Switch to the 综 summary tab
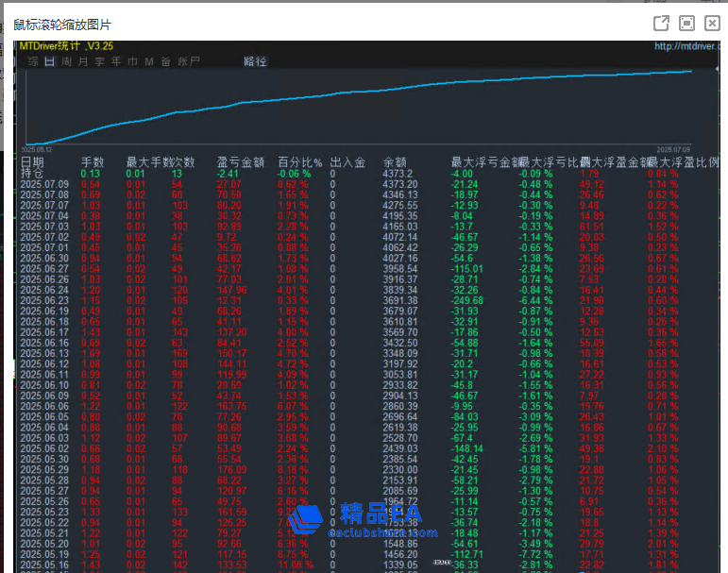 [33, 61]
